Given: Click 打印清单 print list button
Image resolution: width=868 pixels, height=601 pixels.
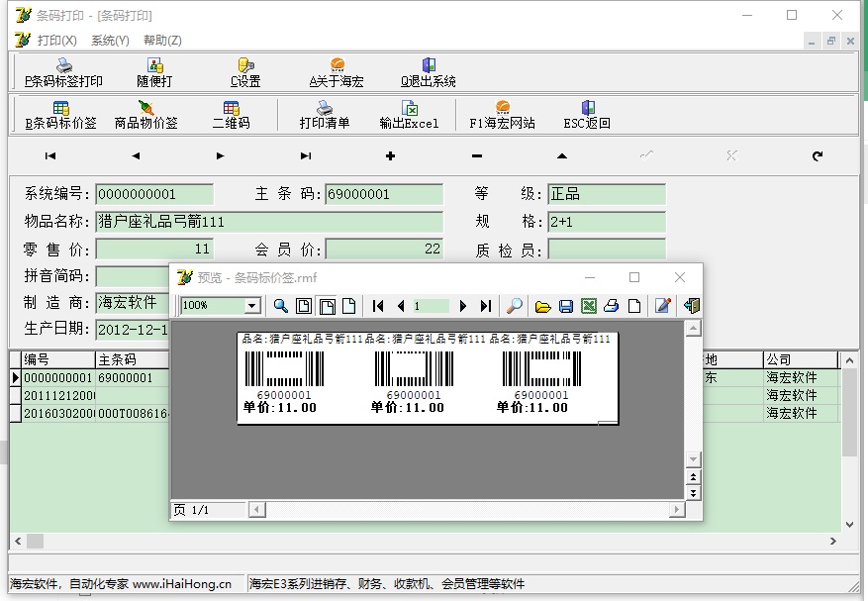Looking at the screenshot, I should point(325,115).
